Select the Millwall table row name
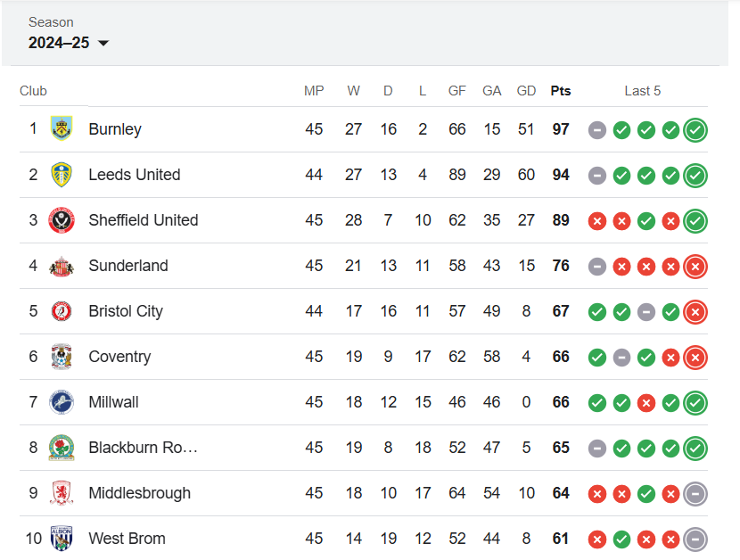The image size is (740, 560). (x=113, y=402)
